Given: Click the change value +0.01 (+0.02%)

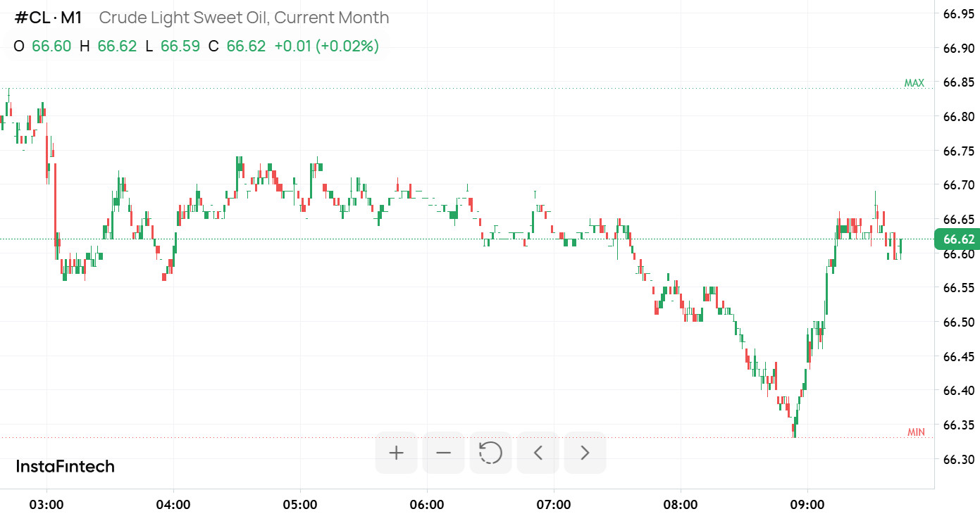Looking at the screenshot, I should point(326,46).
